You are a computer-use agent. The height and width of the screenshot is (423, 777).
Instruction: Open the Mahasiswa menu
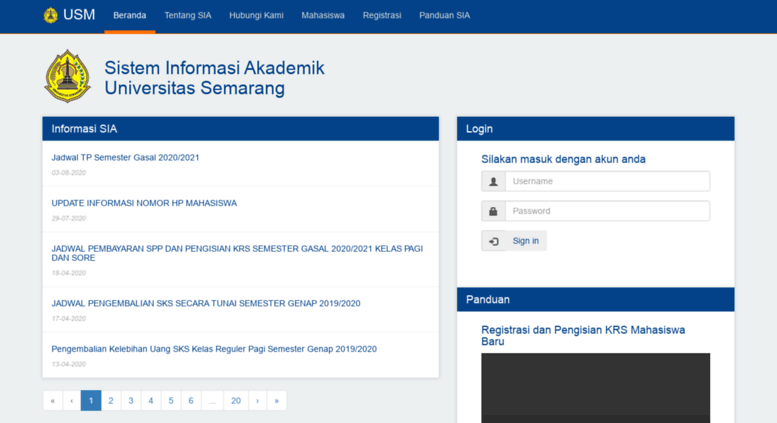point(323,16)
